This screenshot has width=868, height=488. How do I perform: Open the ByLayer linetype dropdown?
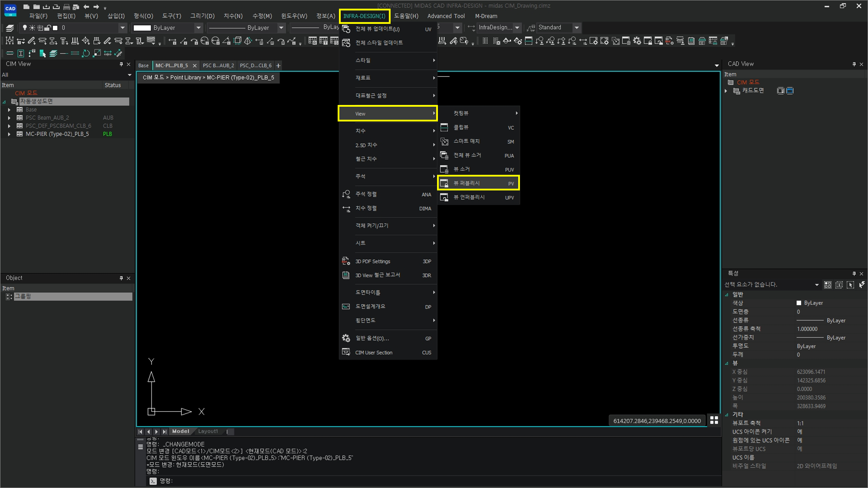[x=281, y=28]
